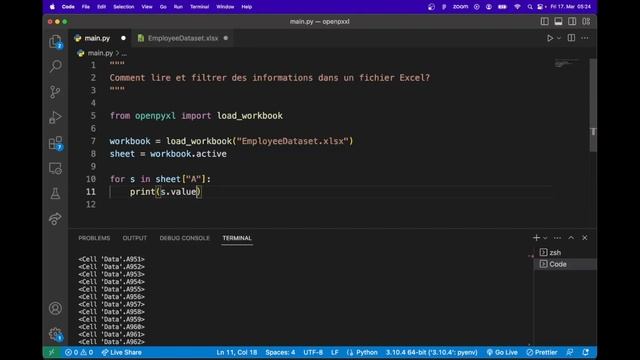Open the feedback icon in status bar
The height and width of the screenshot is (360, 640).
[570, 352]
